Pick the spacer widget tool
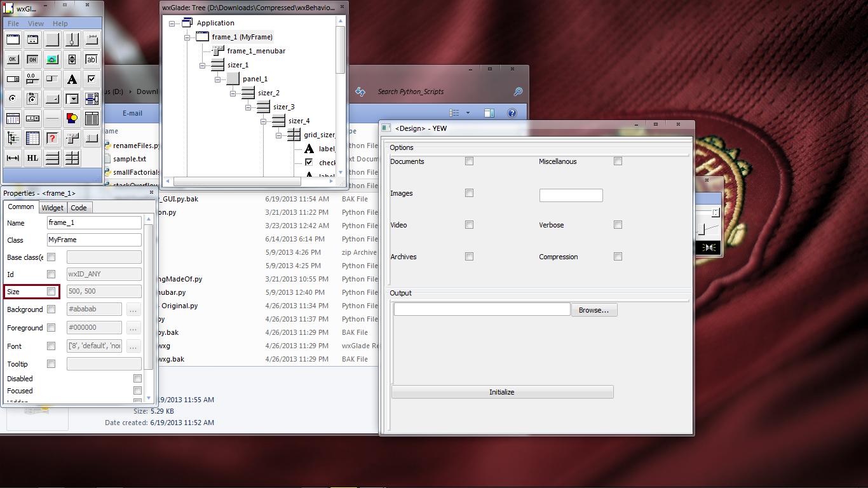This screenshot has height=488, width=868. pyautogui.click(x=13, y=158)
